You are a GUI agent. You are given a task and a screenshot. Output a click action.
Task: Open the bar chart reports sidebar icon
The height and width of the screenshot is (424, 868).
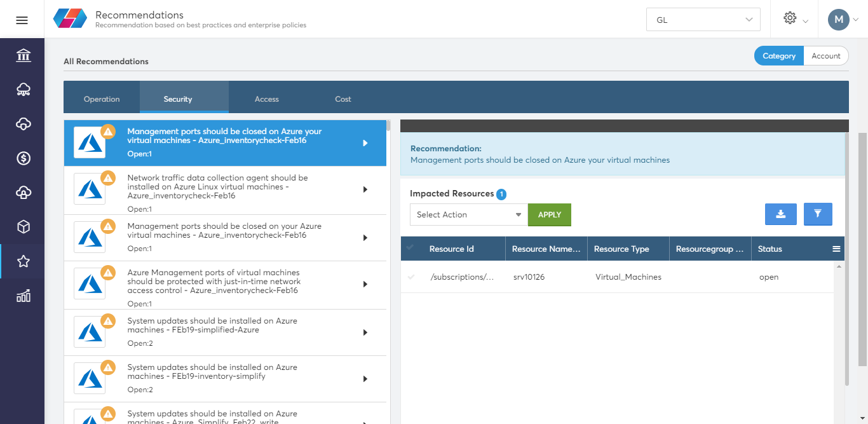point(24,296)
